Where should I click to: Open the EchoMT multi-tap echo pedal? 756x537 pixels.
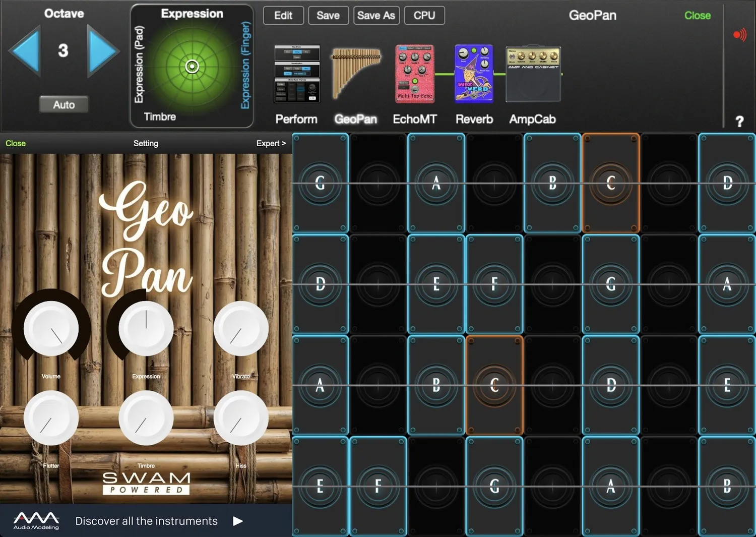pyautogui.click(x=415, y=74)
